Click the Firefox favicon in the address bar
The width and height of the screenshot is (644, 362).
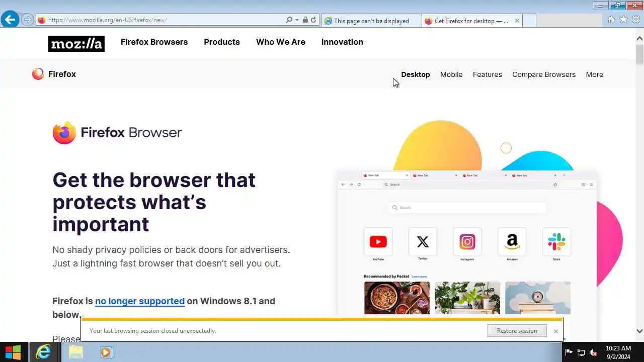[x=42, y=20]
